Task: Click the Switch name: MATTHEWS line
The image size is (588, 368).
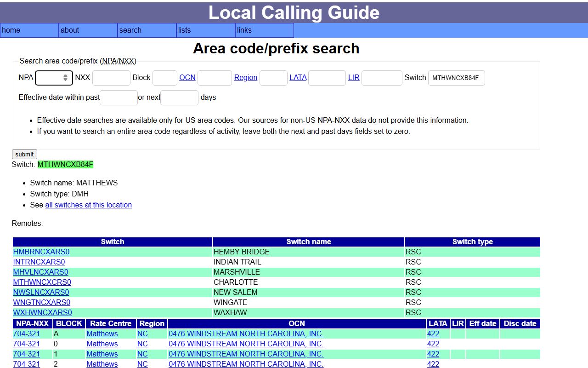Action: click(74, 183)
